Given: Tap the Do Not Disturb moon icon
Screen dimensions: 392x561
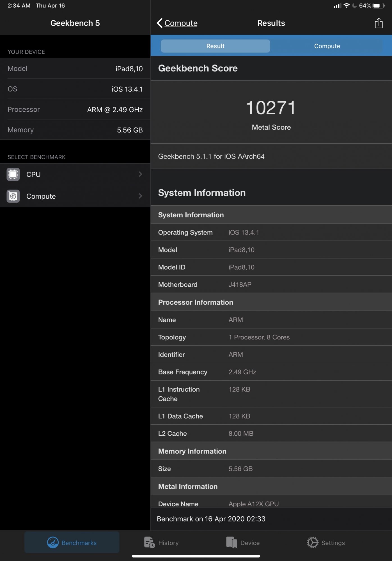Looking at the screenshot, I should 354,6.
